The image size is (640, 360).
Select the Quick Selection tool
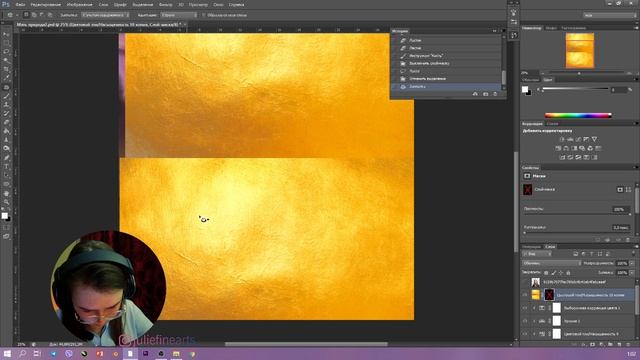(6, 60)
